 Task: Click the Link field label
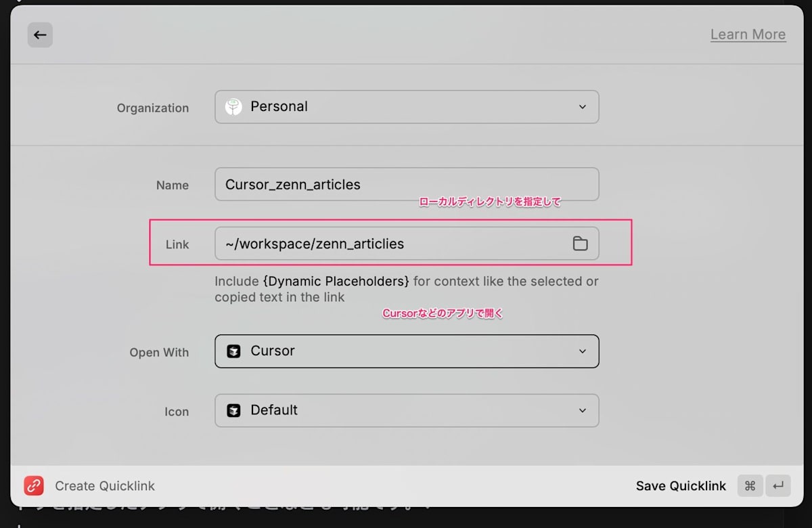[177, 244]
